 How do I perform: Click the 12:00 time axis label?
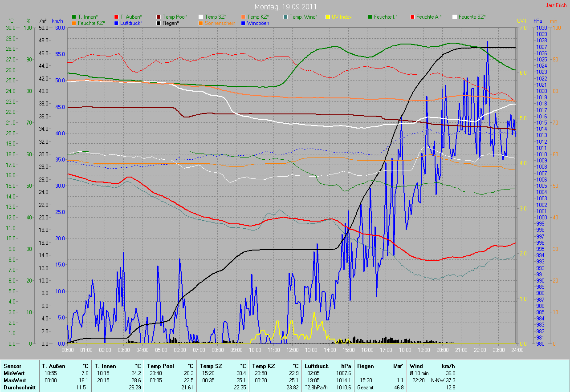tap(292, 350)
